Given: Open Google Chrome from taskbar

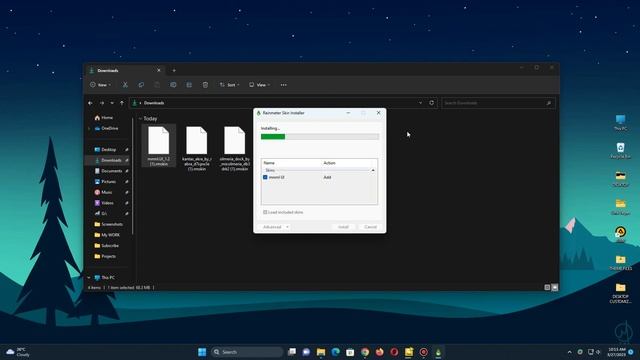Looking at the screenshot, I should pos(365,352).
